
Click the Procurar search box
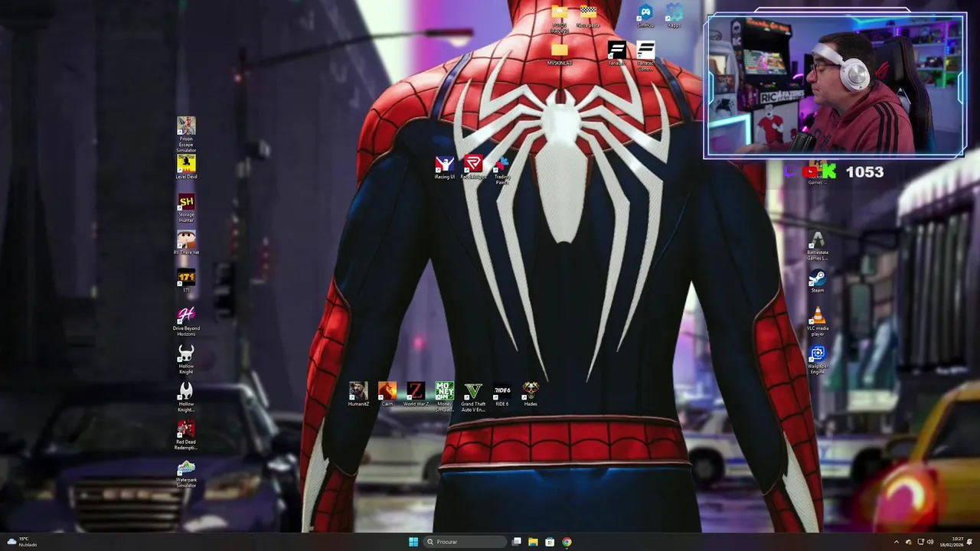pos(466,542)
